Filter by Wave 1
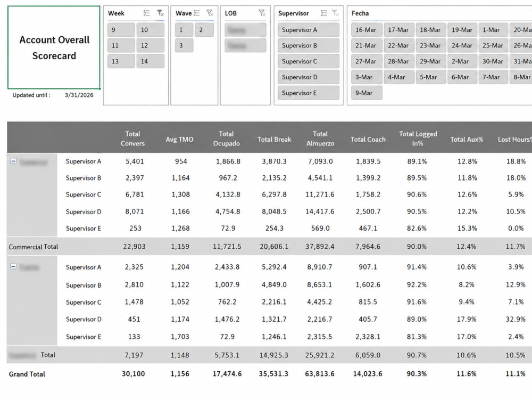 184,30
